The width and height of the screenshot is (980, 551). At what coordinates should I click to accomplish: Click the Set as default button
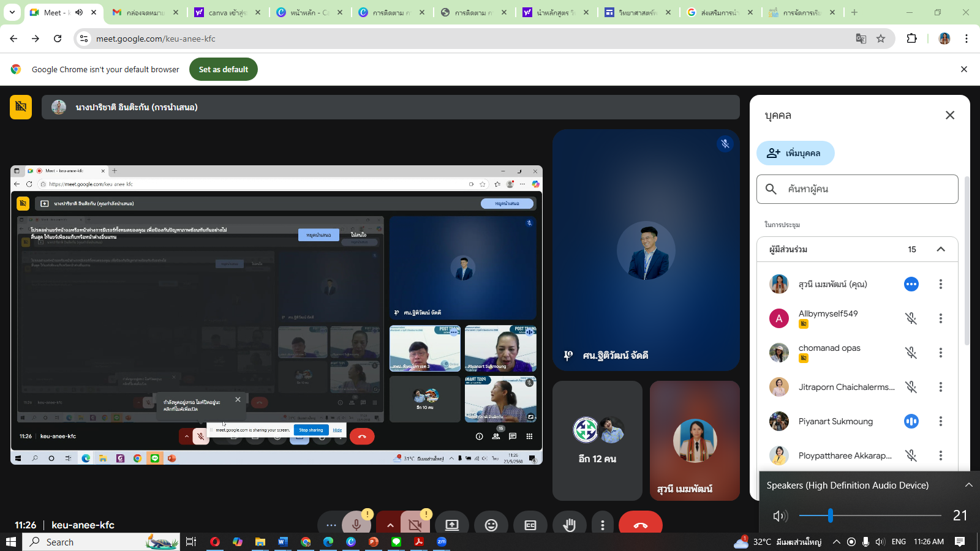coord(224,69)
